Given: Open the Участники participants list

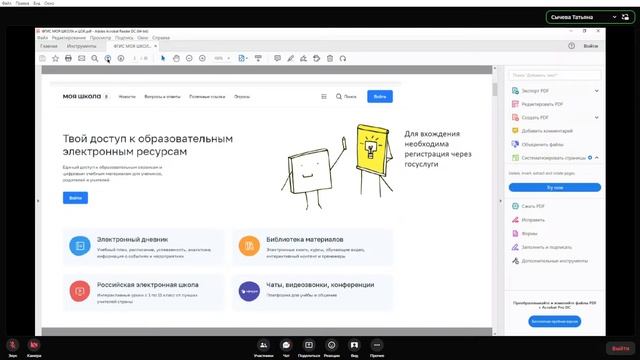Looking at the screenshot, I should click(x=264, y=348).
